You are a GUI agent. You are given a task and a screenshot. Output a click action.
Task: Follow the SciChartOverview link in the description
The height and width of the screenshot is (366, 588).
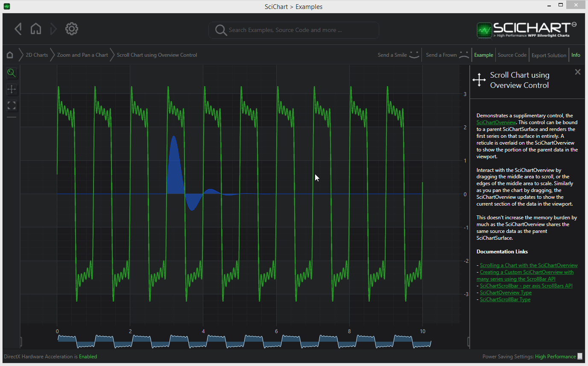click(x=496, y=122)
